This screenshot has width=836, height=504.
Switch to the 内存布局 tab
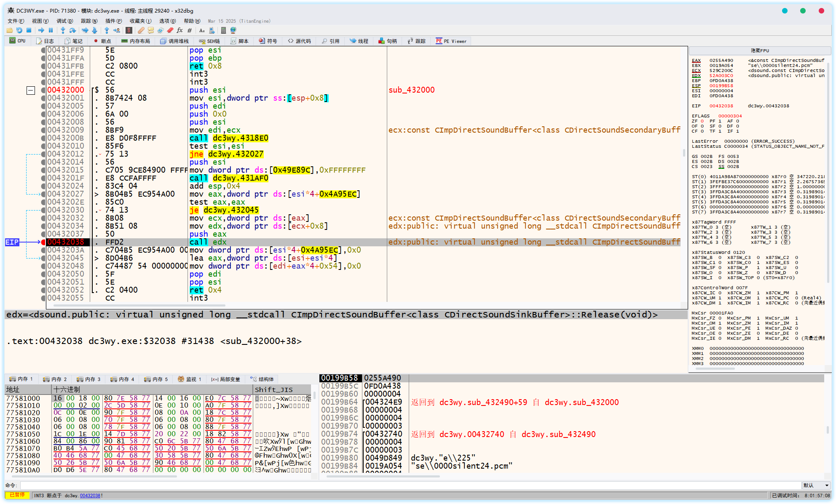click(x=136, y=41)
